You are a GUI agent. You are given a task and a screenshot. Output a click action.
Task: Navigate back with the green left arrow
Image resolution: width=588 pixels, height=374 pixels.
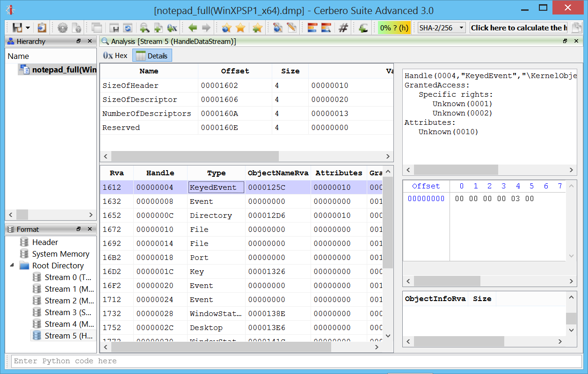tap(192, 28)
